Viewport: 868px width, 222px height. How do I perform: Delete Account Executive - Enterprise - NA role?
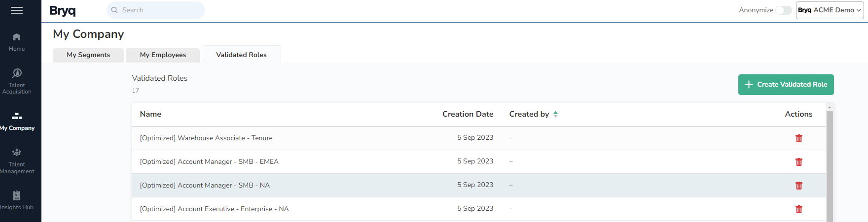click(x=798, y=209)
